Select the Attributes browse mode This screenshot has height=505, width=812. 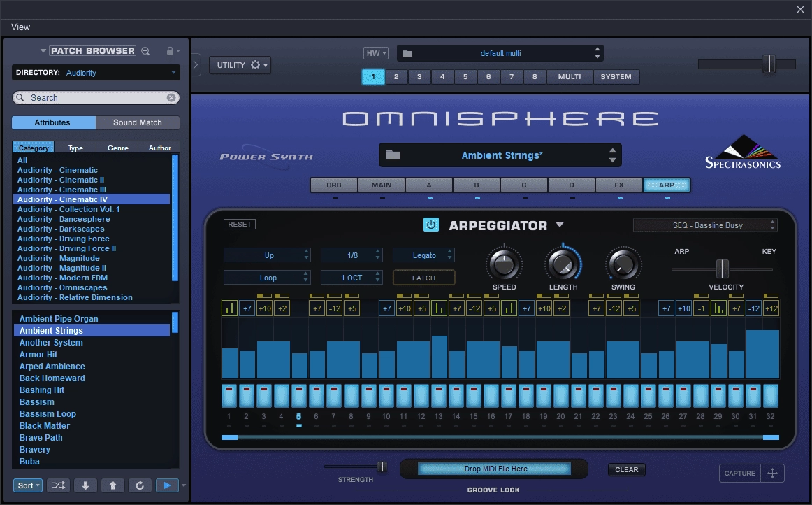[53, 122]
